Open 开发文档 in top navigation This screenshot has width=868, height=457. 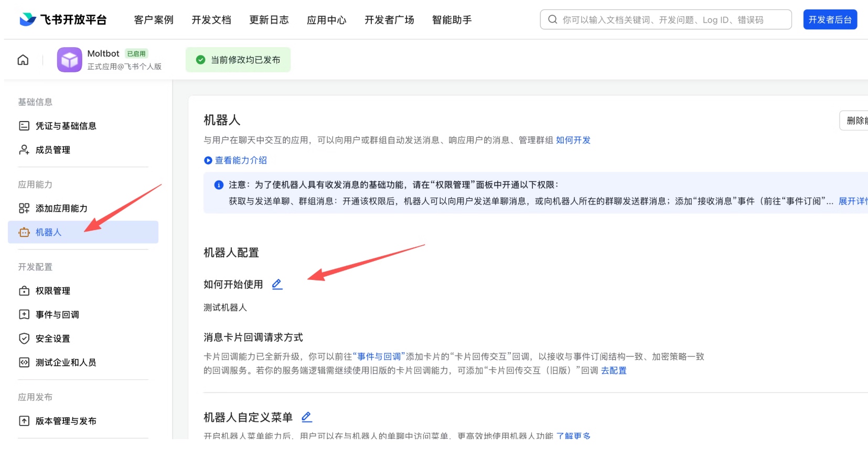pyautogui.click(x=211, y=20)
